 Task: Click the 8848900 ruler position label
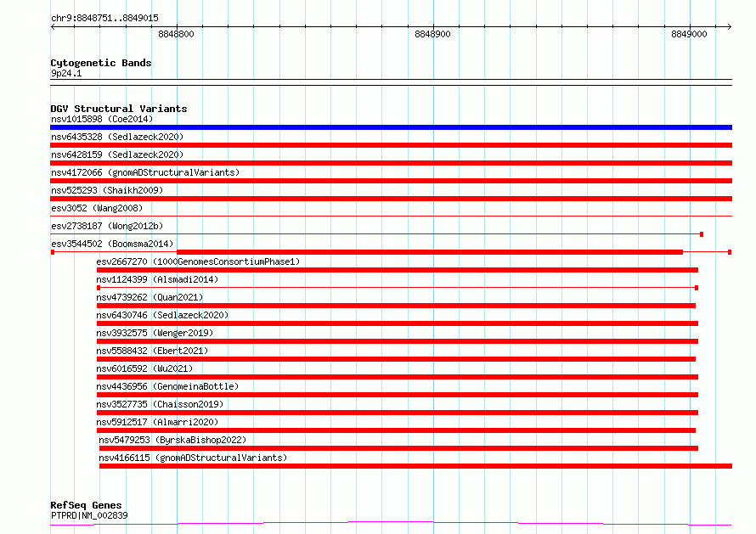click(x=432, y=34)
